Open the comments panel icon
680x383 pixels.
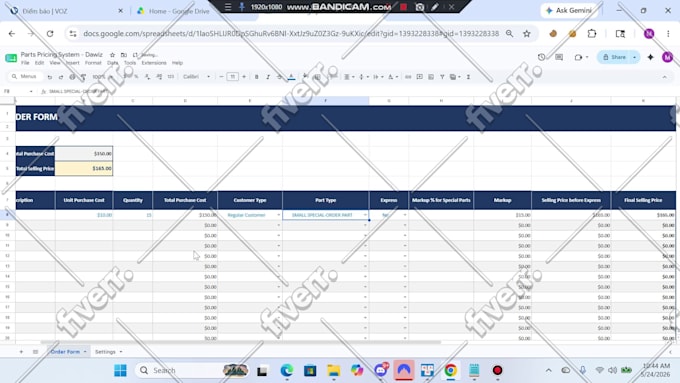click(x=559, y=57)
